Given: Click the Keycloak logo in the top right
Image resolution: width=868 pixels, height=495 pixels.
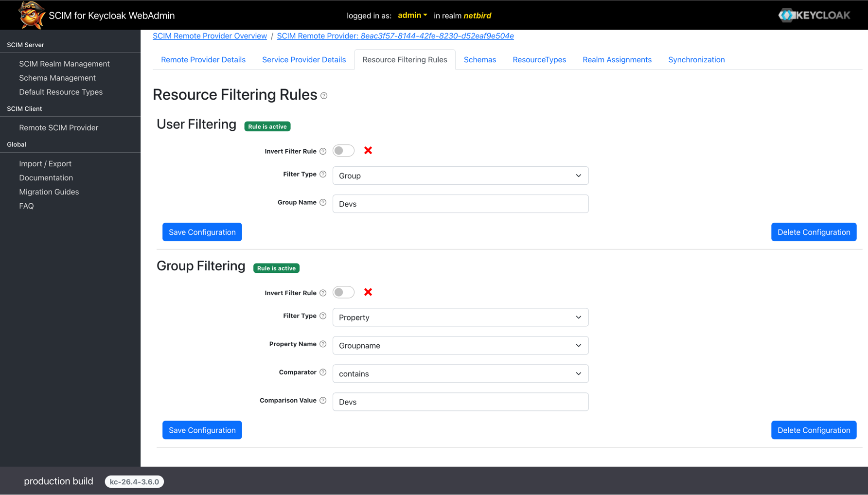Looking at the screenshot, I should tap(814, 15).
